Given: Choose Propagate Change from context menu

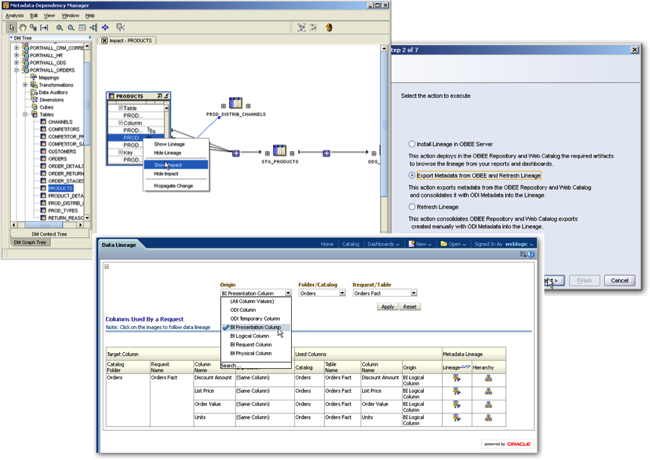Looking at the screenshot, I should pos(176,186).
